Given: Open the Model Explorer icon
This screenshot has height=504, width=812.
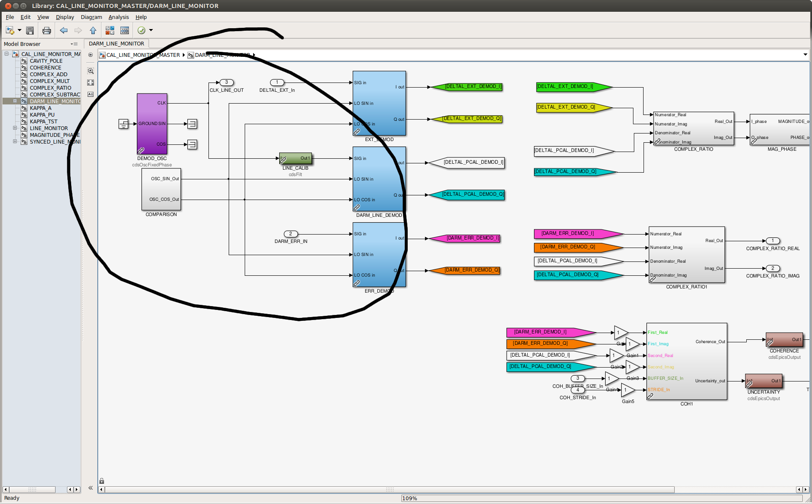Looking at the screenshot, I should coord(125,30).
